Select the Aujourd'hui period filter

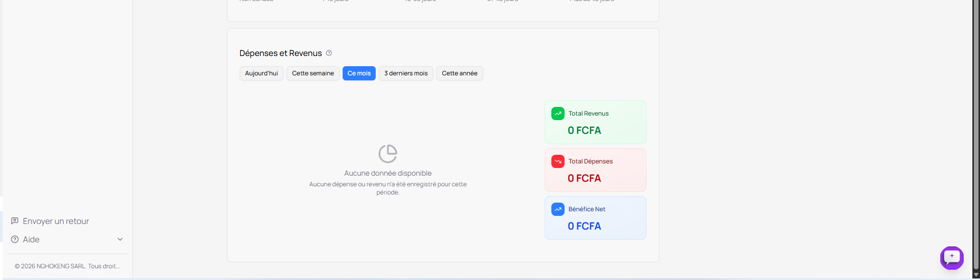tap(261, 73)
